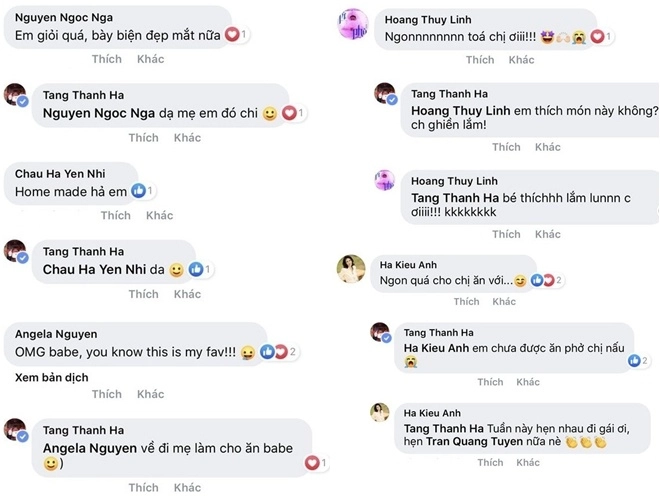Click 'Khác' under Hoang Thuy Linh's 'Ngonnnn' comment
Image resolution: width=660 pixels, height=500 pixels.
(x=521, y=60)
